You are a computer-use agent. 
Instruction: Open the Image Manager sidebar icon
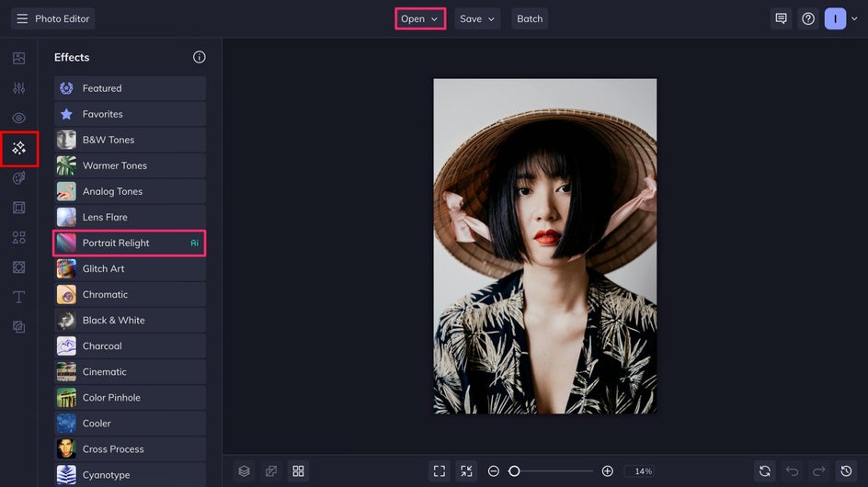18,58
